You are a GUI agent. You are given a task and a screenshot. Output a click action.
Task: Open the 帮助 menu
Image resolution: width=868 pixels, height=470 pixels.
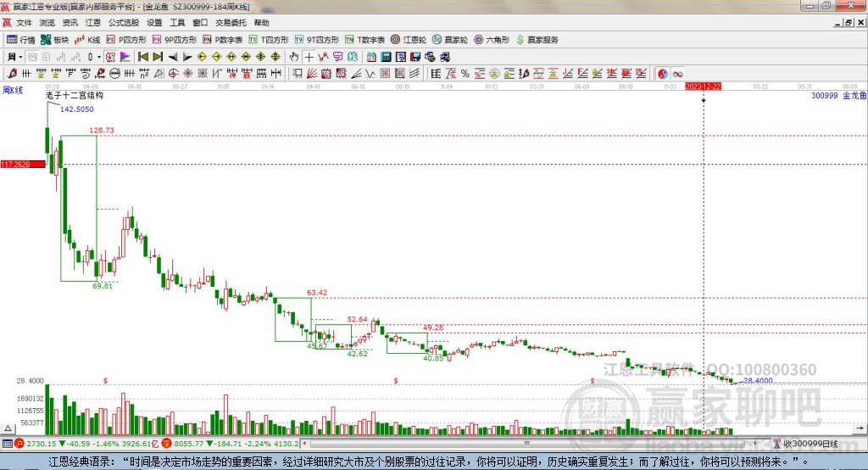(x=261, y=23)
